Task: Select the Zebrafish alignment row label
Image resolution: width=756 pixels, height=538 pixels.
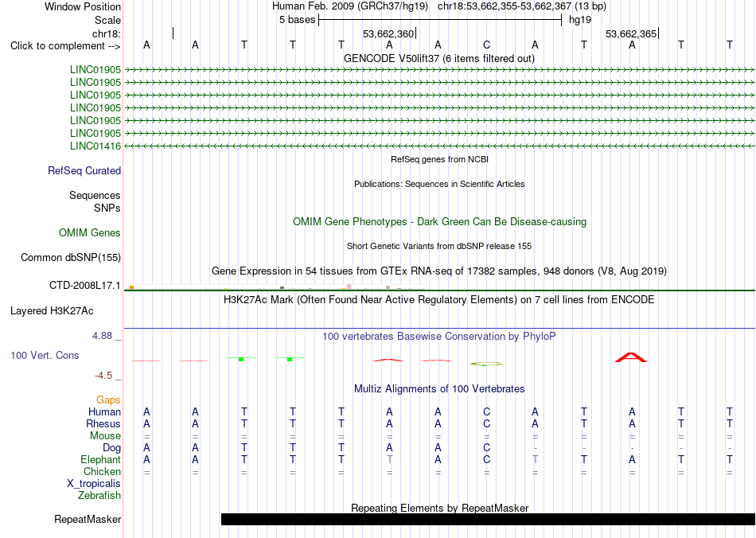Action: pos(99,495)
